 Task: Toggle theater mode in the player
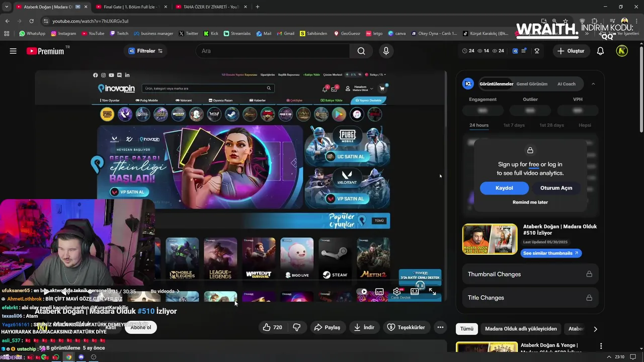(415, 291)
